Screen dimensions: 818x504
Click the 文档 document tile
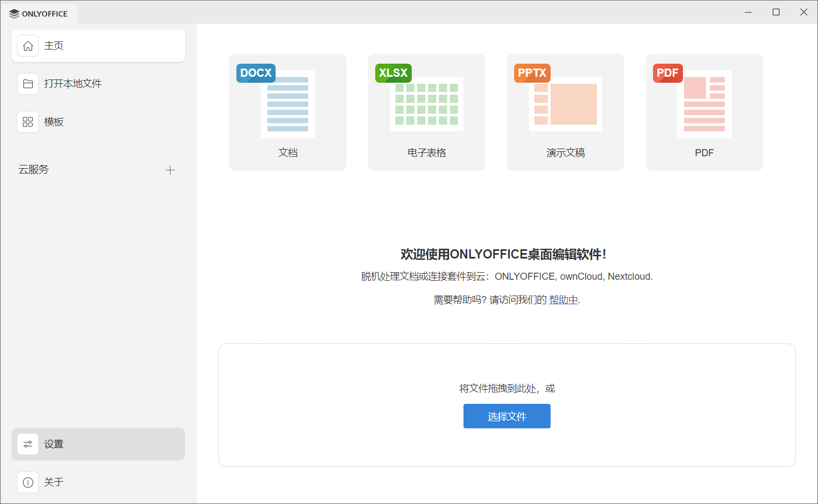click(x=288, y=112)
